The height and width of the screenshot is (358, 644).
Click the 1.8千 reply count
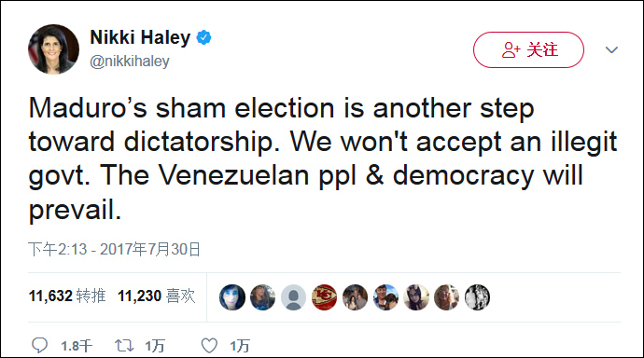[77, 346]
